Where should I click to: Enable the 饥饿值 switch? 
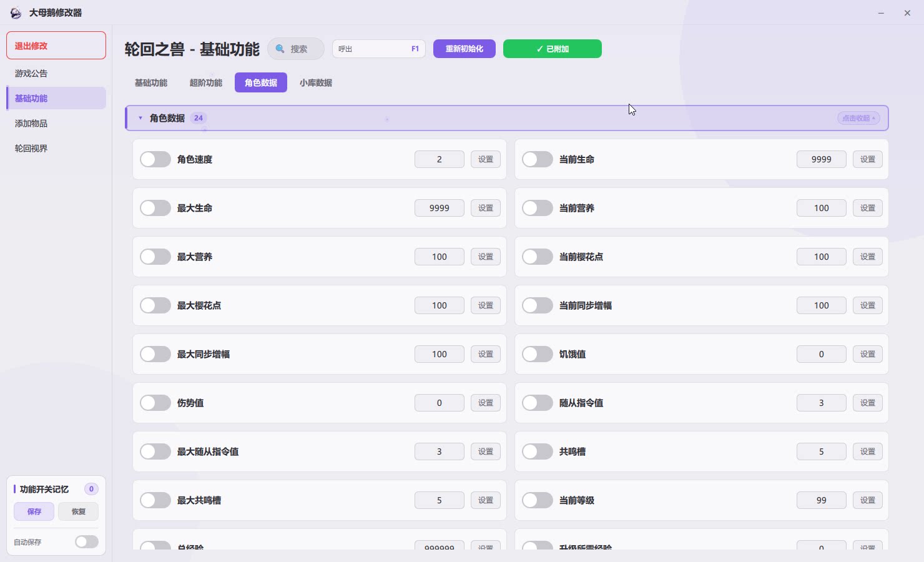pos(538,354)
